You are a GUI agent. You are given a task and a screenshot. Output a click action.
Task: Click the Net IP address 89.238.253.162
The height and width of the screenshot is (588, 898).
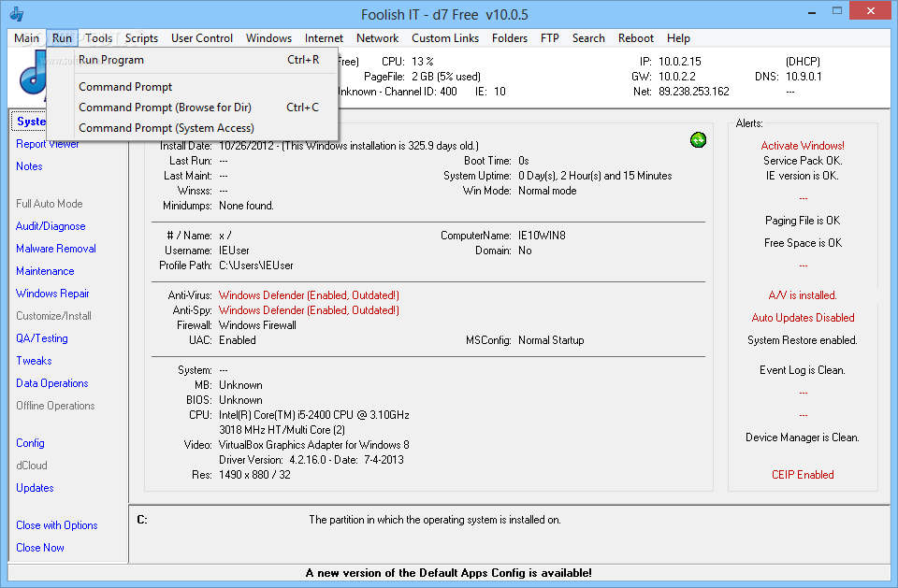693,91
